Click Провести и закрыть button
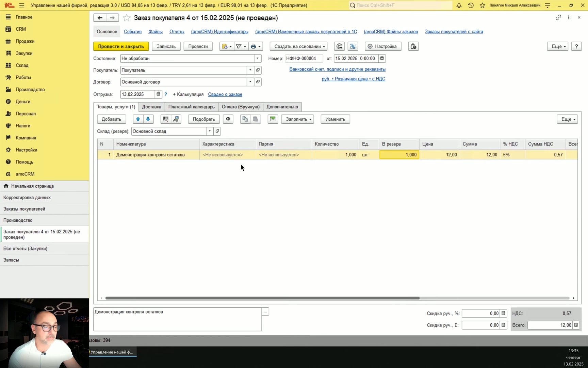Image resolution: width=588 pixels, height=368 pixels. click(x=121, y=46)
